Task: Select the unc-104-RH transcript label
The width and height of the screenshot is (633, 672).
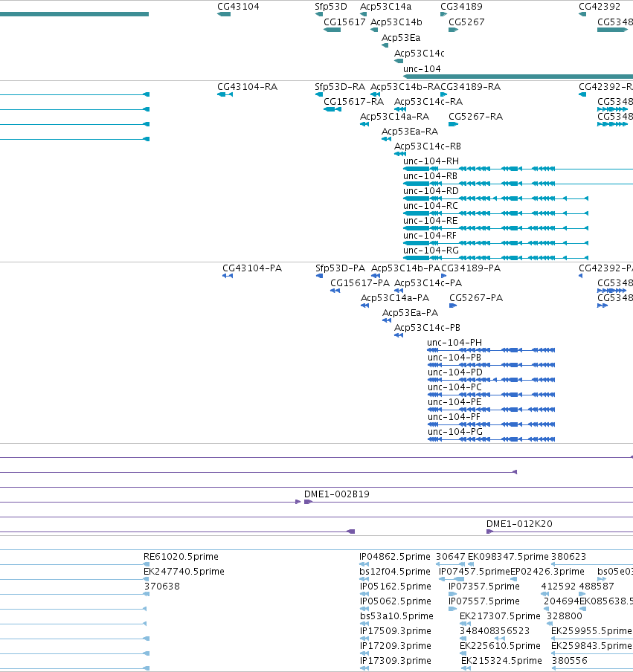Action: 431,161
